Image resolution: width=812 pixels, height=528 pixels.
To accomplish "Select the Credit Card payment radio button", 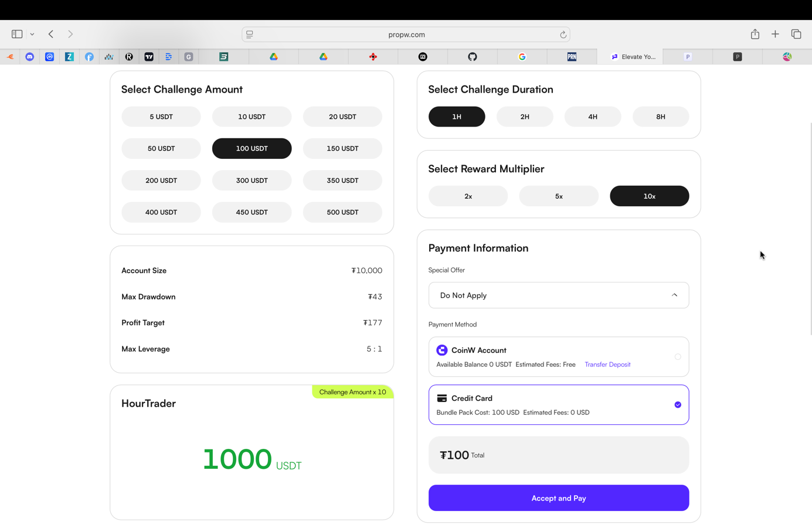I will [x=677, y=405].
